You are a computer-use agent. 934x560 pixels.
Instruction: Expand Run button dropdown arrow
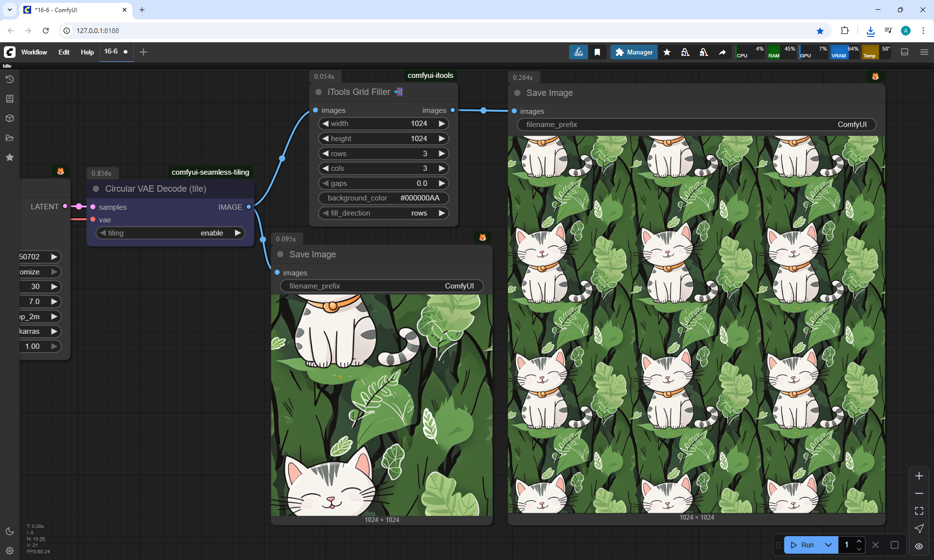coord(828,545)
